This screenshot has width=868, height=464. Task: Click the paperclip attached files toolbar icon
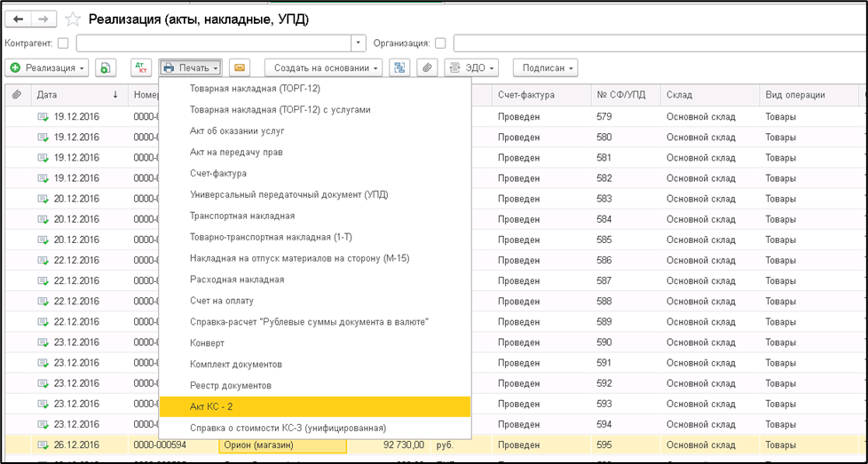[x=427, y=67]
